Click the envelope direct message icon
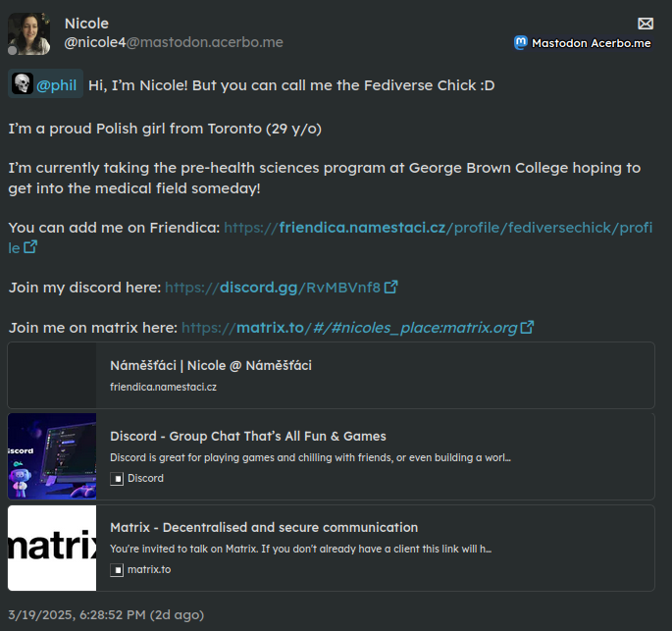The width and height of the screenshot is (672, 631). [x=645, y=24]
